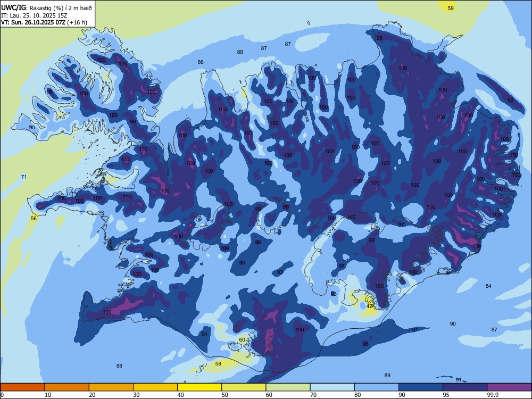This screenshot has width=532, height=399.
Task: Pick the light green 60–70 legend swatch
Action: tap(288, 387)
